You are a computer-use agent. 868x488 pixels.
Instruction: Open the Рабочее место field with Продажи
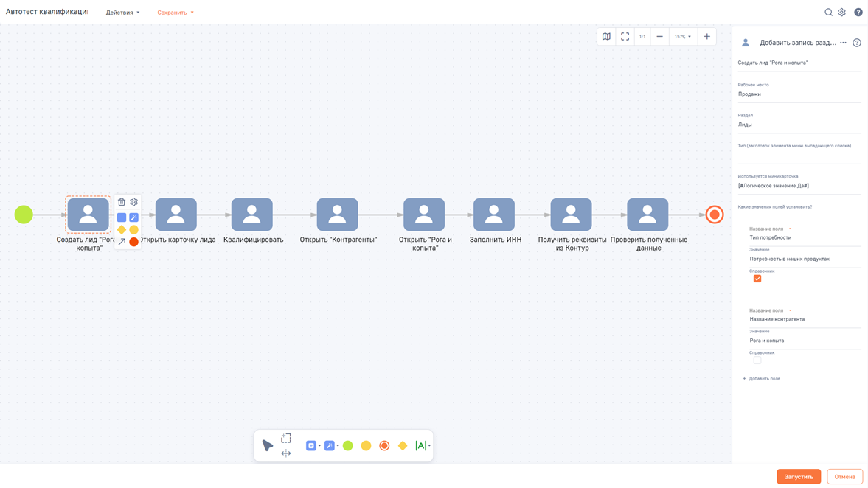click(799, 94)
